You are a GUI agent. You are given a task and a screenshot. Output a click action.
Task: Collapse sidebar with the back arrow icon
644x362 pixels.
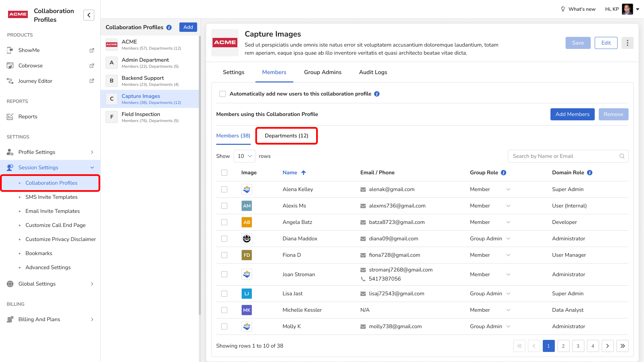tap(89, 15)
